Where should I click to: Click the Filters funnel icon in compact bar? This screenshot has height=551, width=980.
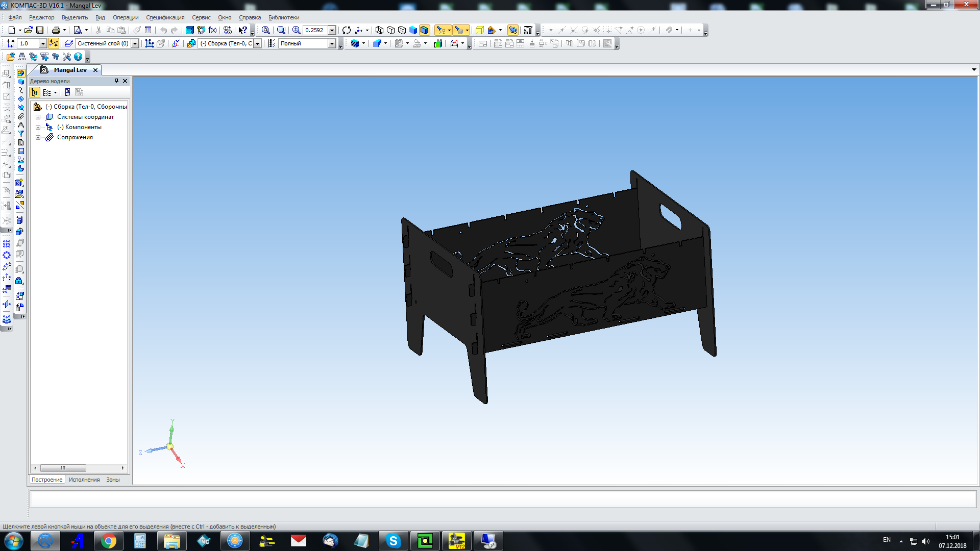[x=21, y=134]
